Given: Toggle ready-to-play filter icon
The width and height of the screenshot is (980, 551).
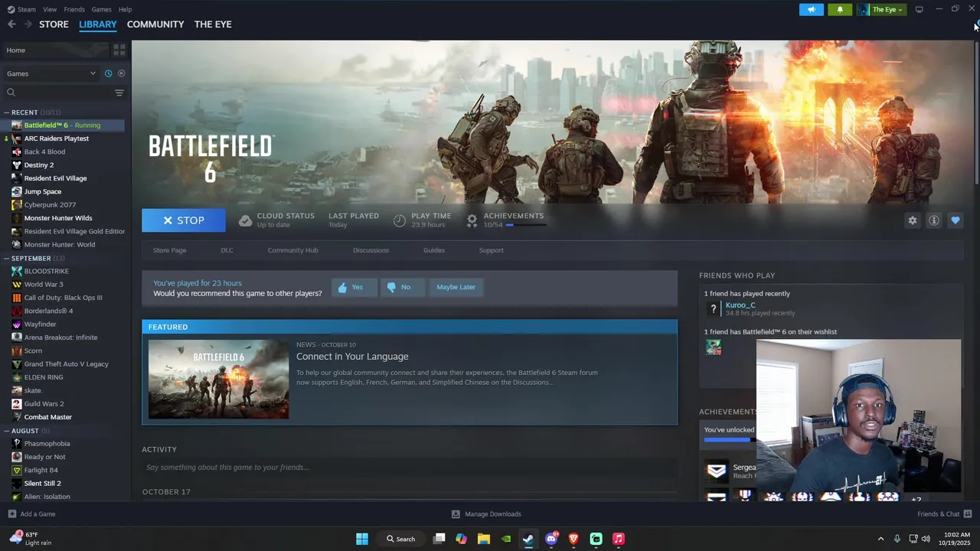Looking at the screenshot, I should pyautogui.click(x=121, y=73).
